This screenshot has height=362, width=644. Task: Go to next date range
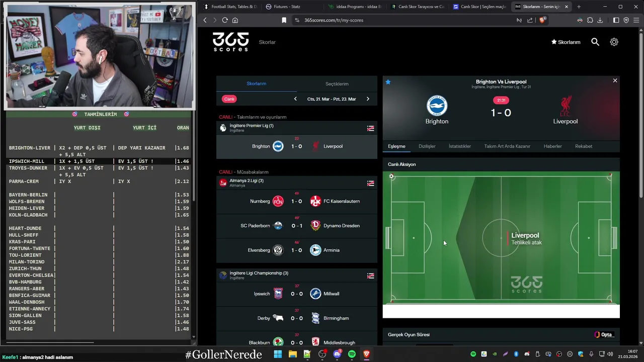click(368, 99)
